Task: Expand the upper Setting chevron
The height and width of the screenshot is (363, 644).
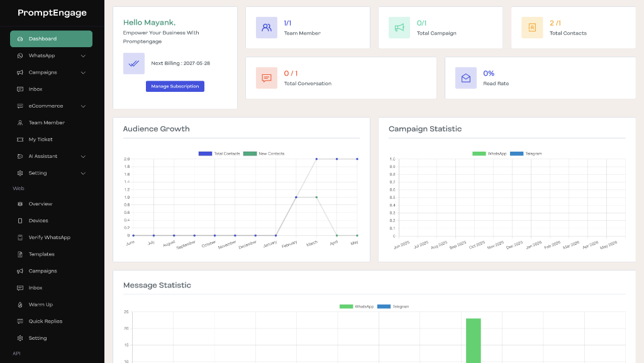Action: [83, 173]
